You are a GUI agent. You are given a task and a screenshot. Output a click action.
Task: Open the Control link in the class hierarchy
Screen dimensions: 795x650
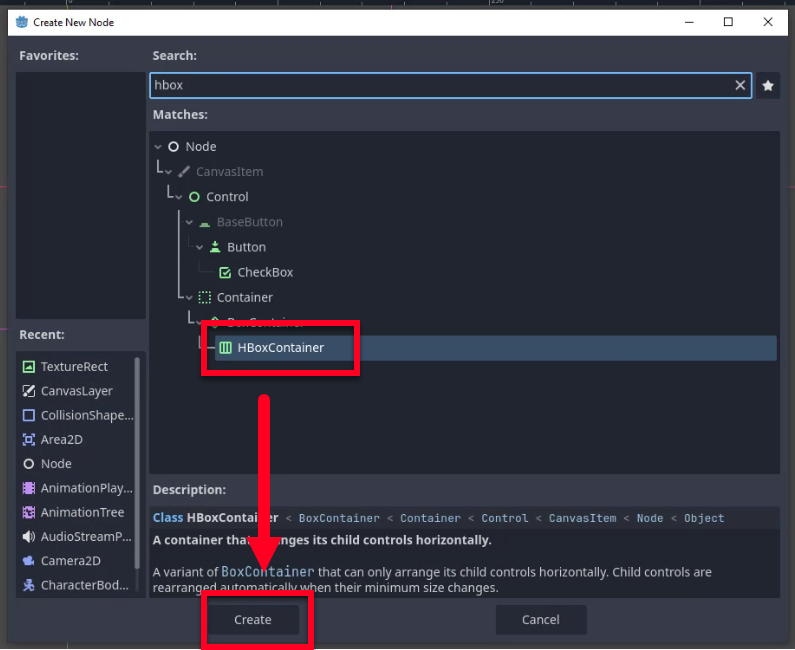(504, 518)
